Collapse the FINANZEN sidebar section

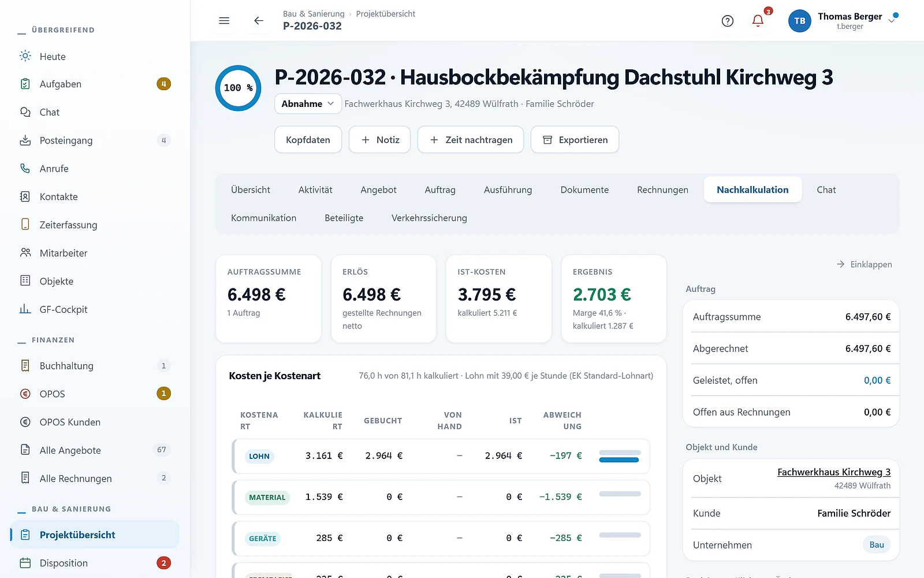tap(46, 340)
